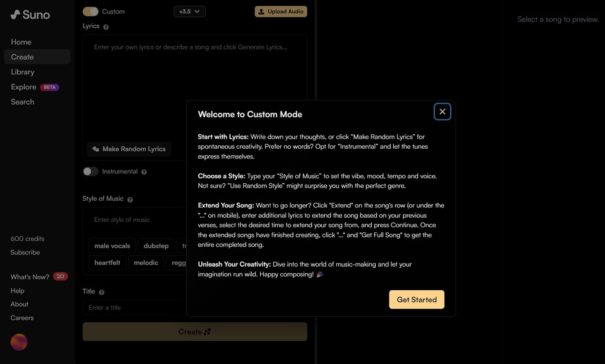Click the What's New notification badge
Screen dimensions: 605x364
coord(60,277)
